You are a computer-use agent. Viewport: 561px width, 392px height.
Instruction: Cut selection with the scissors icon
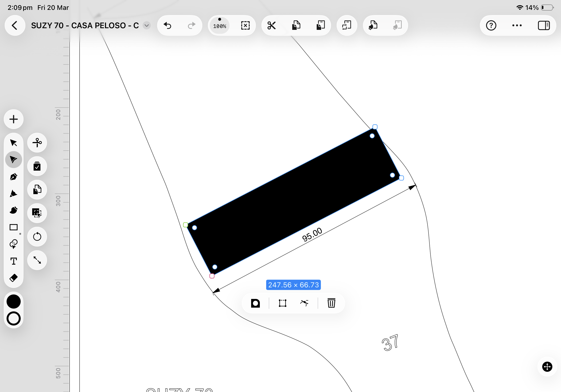click(272, 25)
